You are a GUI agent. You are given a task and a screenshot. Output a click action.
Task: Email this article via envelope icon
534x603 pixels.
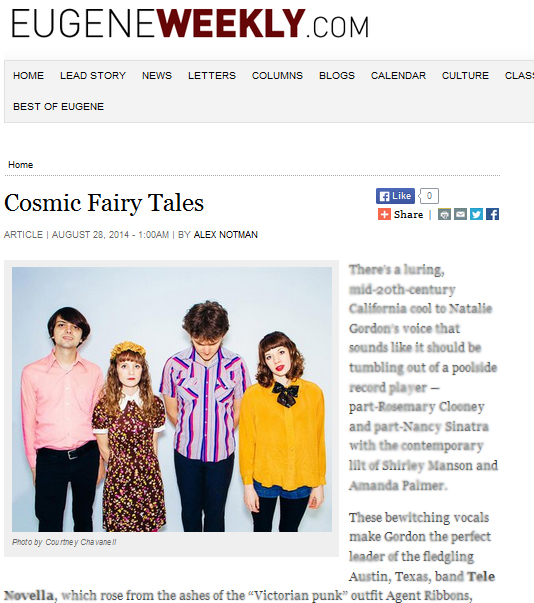click(460, 214)
